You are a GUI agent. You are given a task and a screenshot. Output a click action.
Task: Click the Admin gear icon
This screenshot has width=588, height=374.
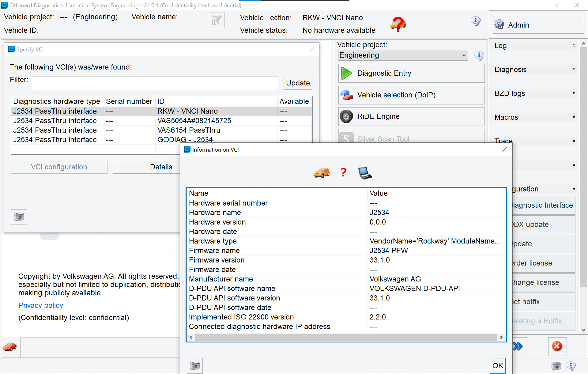(499, 25)
